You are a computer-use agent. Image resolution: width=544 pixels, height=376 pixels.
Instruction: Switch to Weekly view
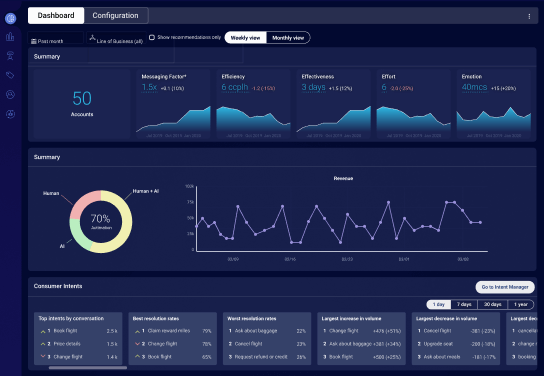pos(245,38)
